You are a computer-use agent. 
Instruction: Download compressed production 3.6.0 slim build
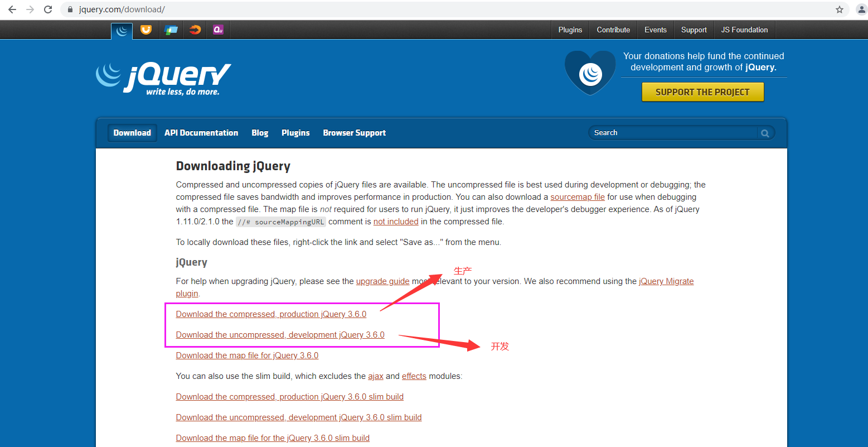(290, 397)
